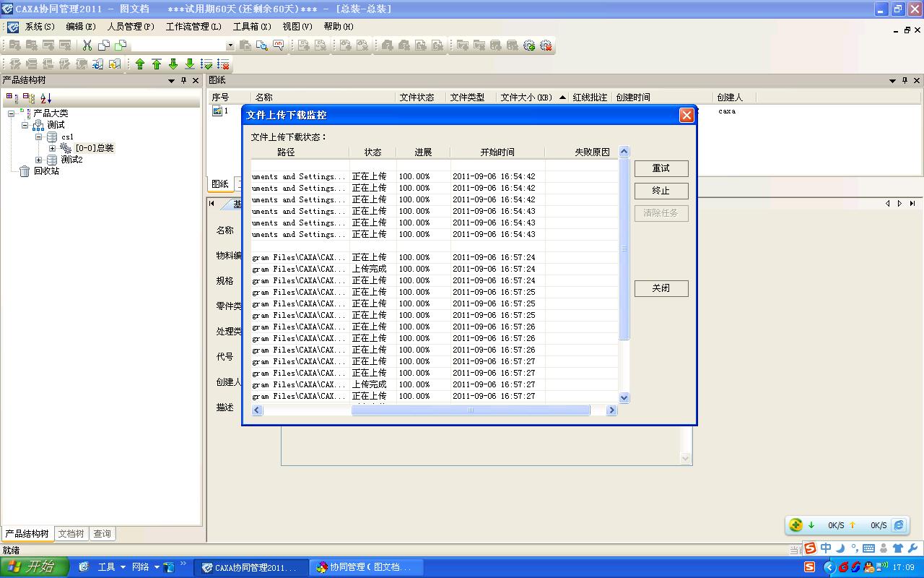Collapse the cs1 tree node

coord(39,137)
